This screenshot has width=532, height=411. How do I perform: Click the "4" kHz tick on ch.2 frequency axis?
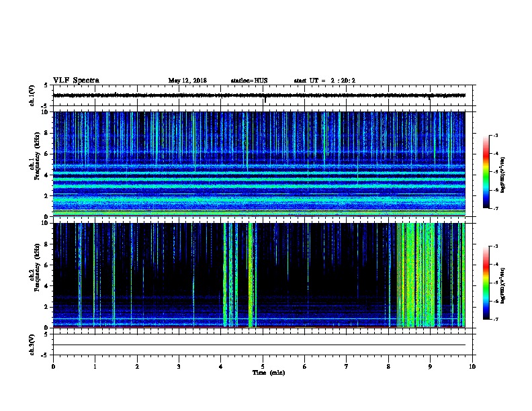(x=47, y=286)
